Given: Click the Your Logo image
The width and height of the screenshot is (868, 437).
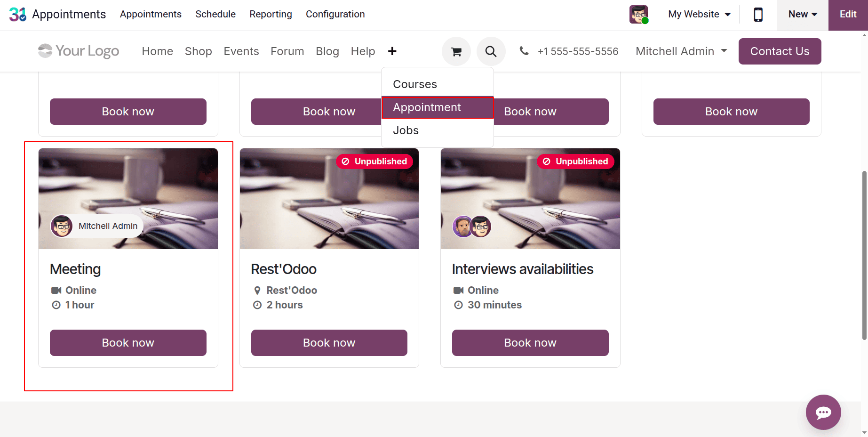Looking at the screenshot, I should 79,51.
